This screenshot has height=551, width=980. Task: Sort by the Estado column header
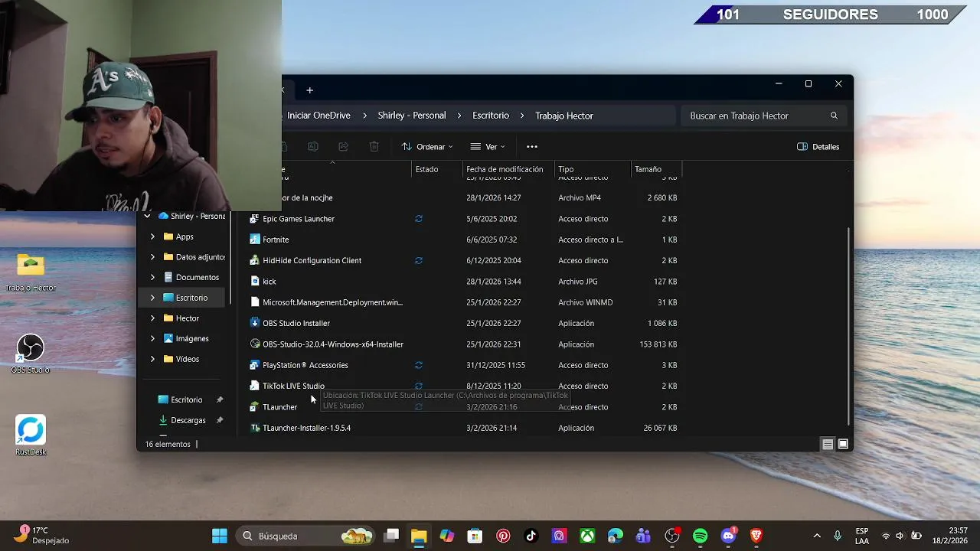[x=427, y=169]
